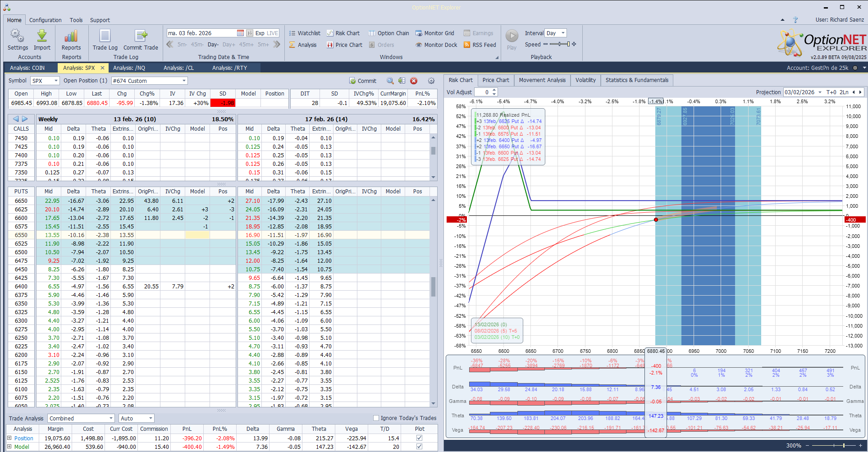Step back to previous trading day arrow
The width and height of the screenshot is (868, 452).
point(170,44)
